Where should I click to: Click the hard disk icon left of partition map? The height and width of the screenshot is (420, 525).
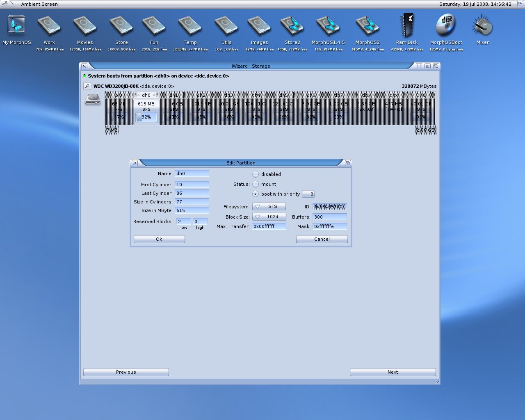pos(93,99)
